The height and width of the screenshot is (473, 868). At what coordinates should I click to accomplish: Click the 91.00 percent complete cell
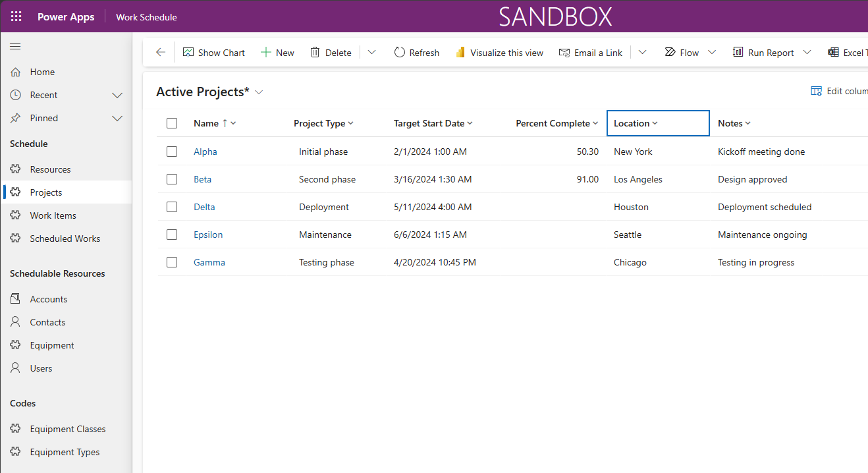pos(587,179)
